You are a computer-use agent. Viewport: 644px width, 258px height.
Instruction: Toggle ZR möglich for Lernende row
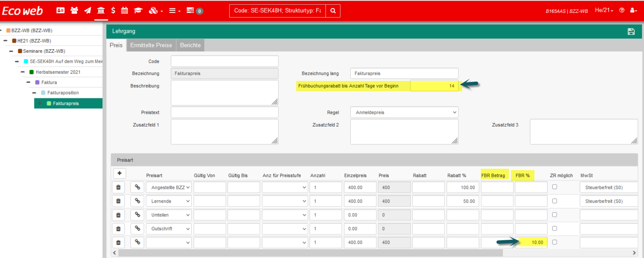555,201
